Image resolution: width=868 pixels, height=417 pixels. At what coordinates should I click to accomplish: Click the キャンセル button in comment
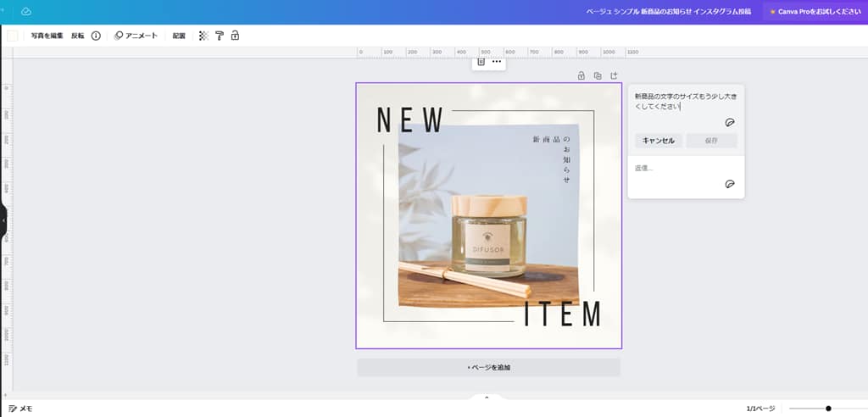click(x=659, y=141)
